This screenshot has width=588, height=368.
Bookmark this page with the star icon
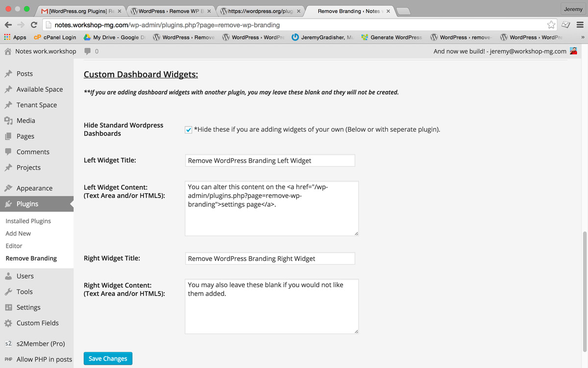point(551,25)
